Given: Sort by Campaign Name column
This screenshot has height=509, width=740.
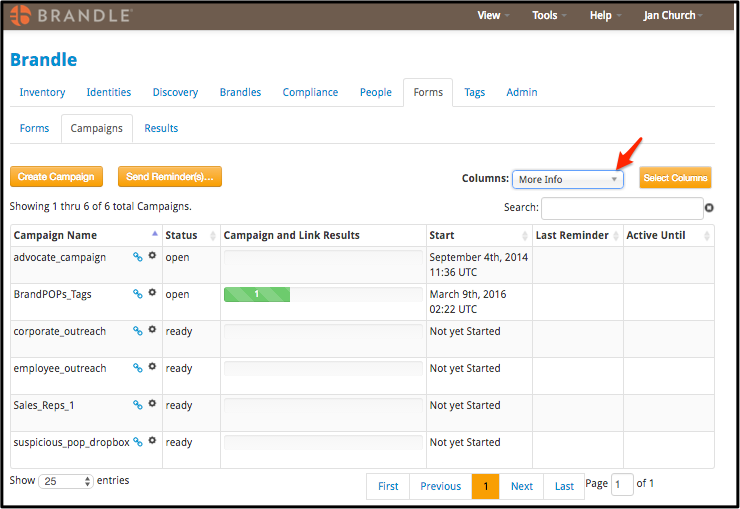Looking at the screenshot, I should (x=86, y=235).
